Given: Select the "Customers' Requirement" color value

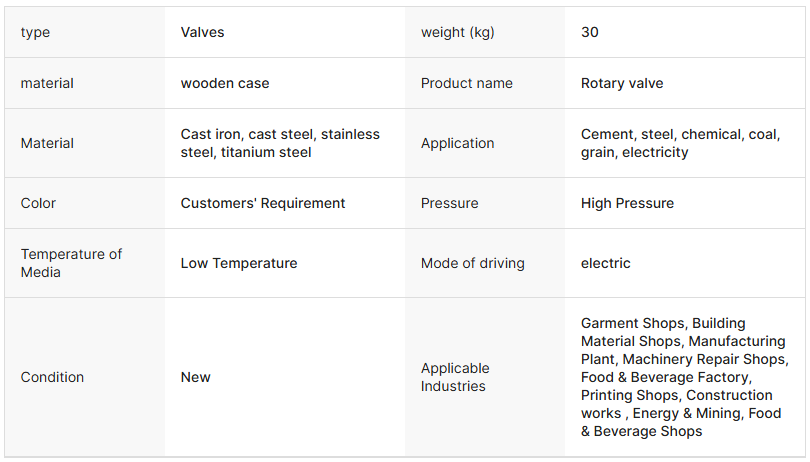Looking at the screenshot, I should (263, 203).
